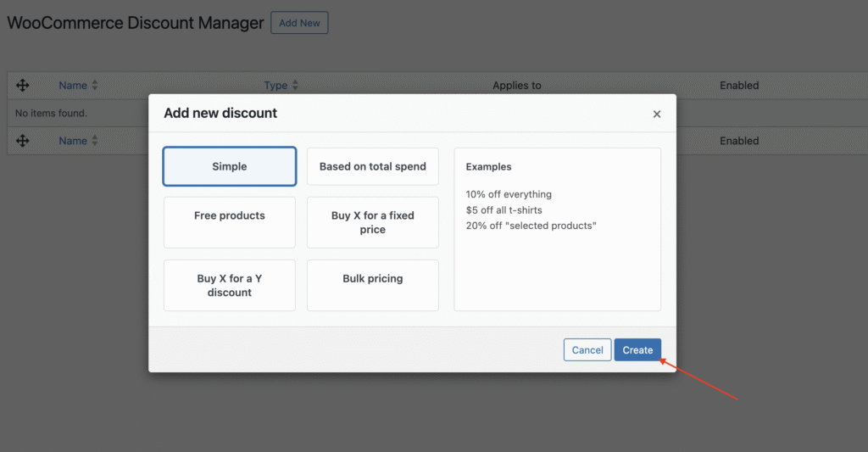Image resolution: width=868 pixels, height=452 pixels.
Task: Close the Add new discount dialog
Action: pos(657,114)
